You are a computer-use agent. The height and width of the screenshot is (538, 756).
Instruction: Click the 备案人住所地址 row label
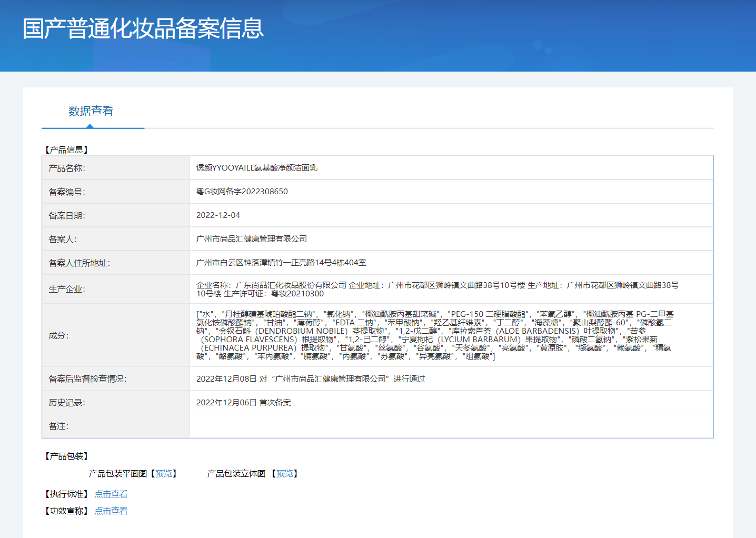79,263
